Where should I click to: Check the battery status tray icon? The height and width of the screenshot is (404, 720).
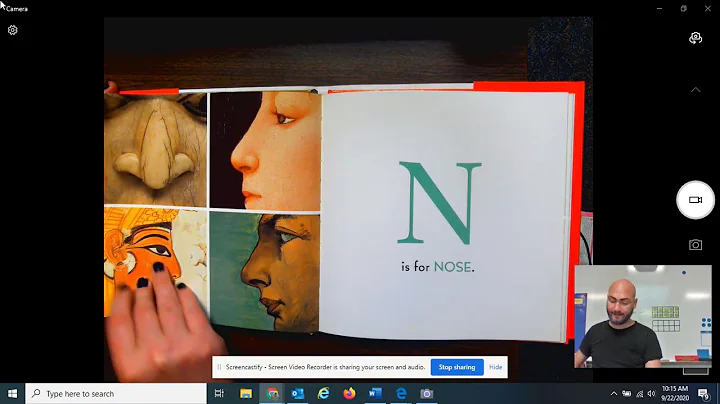(x=626, y=393)
